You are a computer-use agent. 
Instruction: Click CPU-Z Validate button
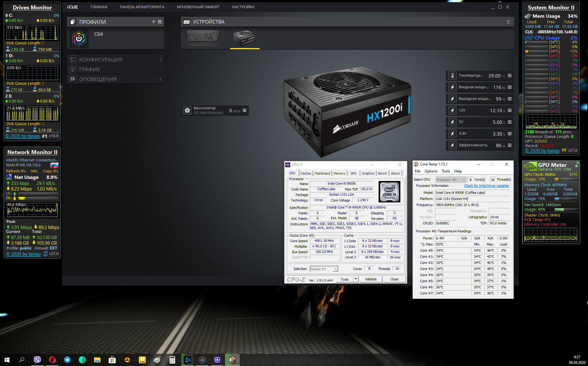click(x=371, y=279)
